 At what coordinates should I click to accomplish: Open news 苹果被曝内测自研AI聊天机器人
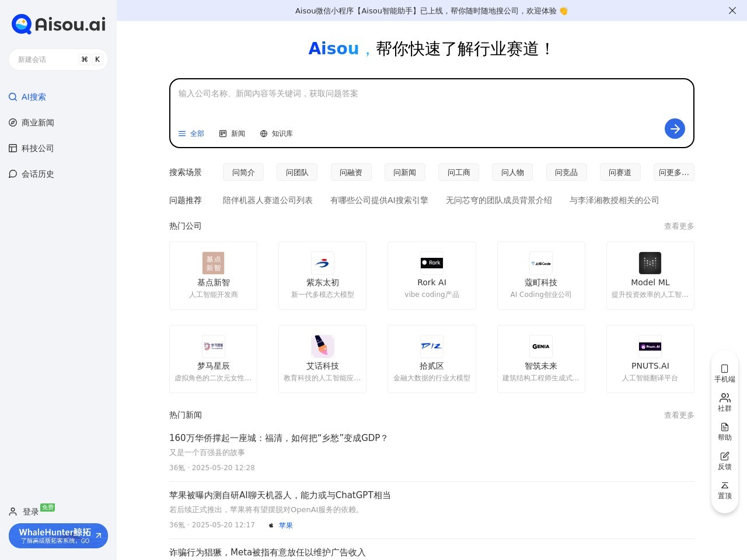pyautogui.click(x=280, y=495)
